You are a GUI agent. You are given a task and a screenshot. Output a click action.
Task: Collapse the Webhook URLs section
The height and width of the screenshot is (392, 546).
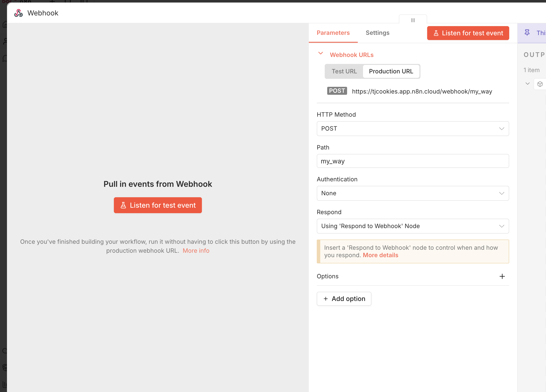coord(320,53)
